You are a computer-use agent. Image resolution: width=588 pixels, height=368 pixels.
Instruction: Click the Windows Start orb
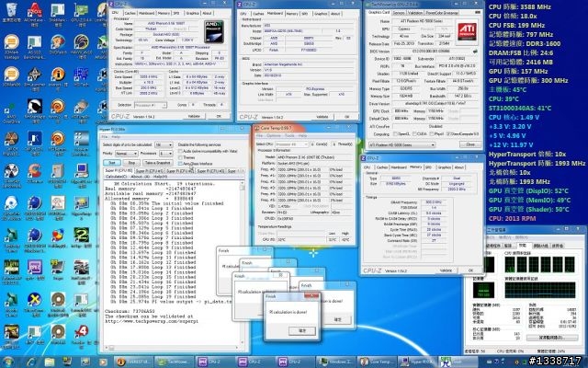(7, 362)
